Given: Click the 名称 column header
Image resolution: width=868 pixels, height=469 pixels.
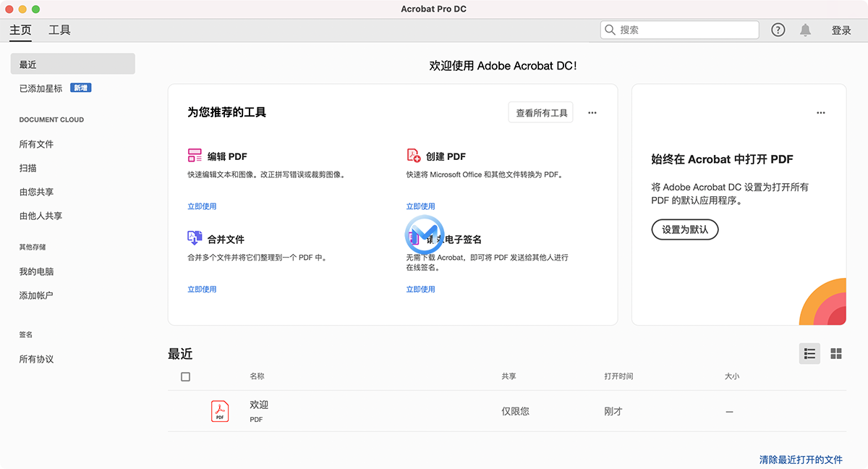Looking at the screenshot, I should tap(257, 376).
